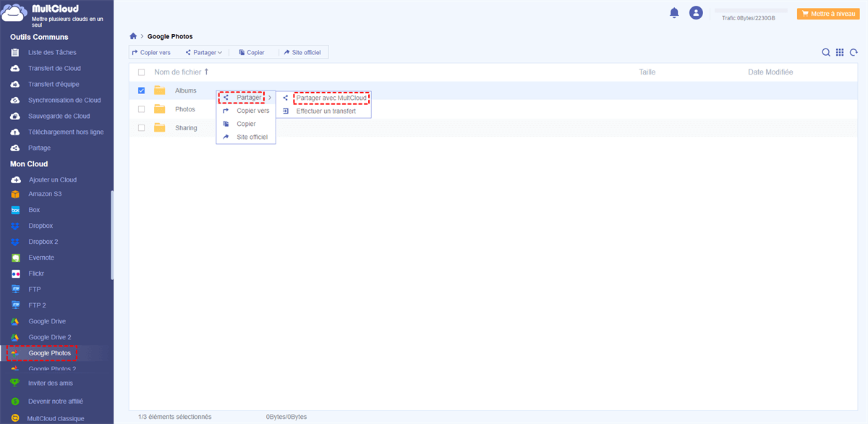Select Copier in the context menu
This screenshot has width=868, height=424.
point(246,124)
